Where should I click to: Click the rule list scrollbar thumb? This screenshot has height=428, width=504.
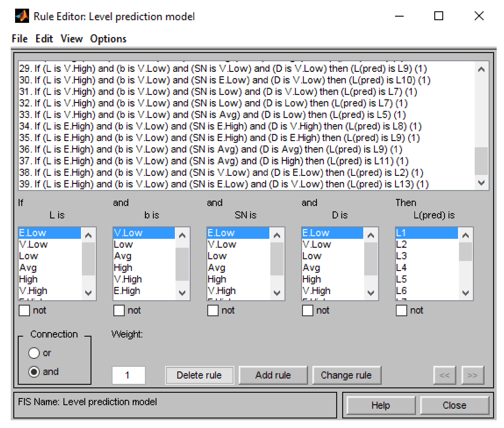481,161
